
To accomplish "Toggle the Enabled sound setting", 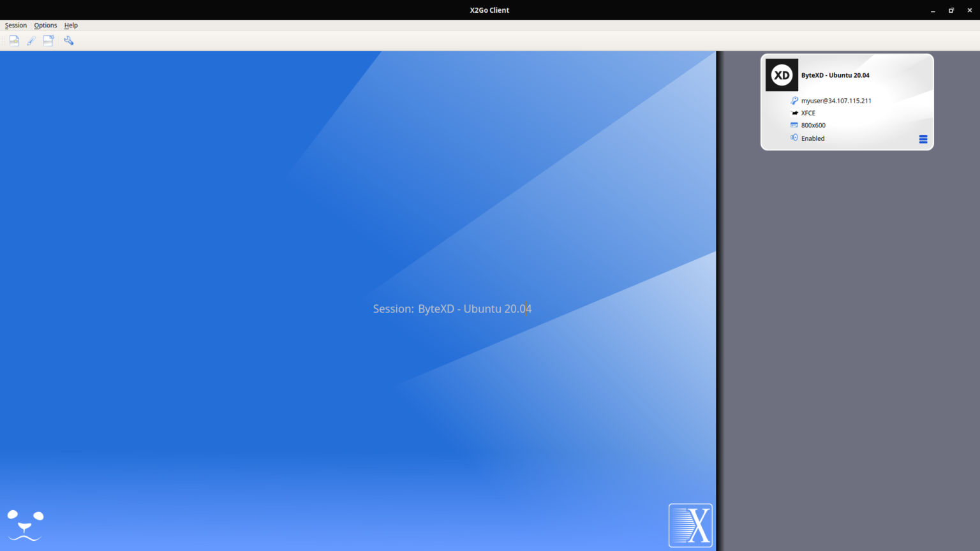I will (x=812, y=138).
